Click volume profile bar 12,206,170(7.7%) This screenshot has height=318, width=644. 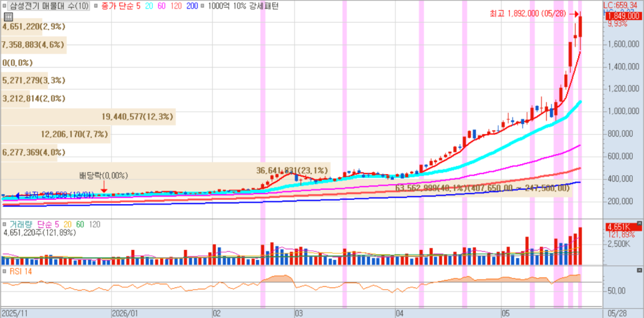coord(55,135)
